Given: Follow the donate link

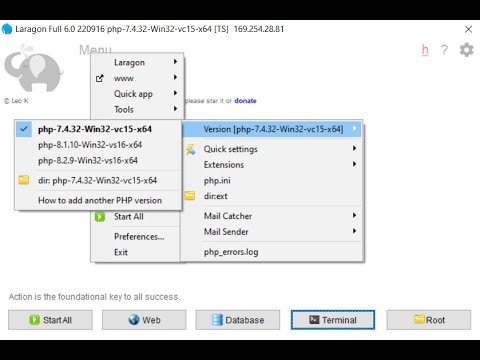Looking at the screenshot, I should pyautogui.click(x=245, y=101).
